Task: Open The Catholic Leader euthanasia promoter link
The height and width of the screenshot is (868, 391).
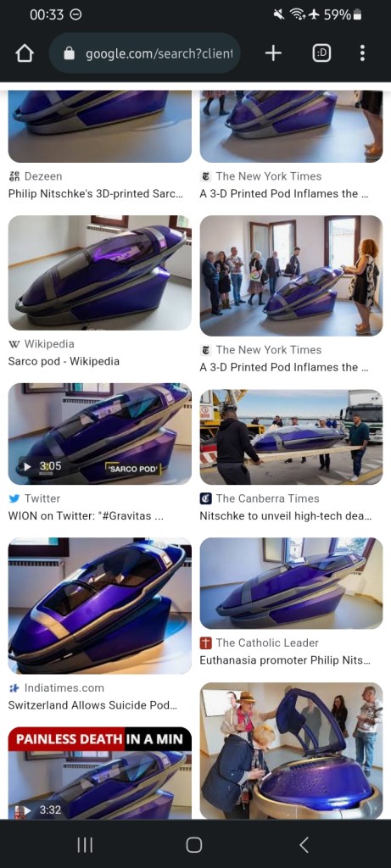Action: coord(285,660)
